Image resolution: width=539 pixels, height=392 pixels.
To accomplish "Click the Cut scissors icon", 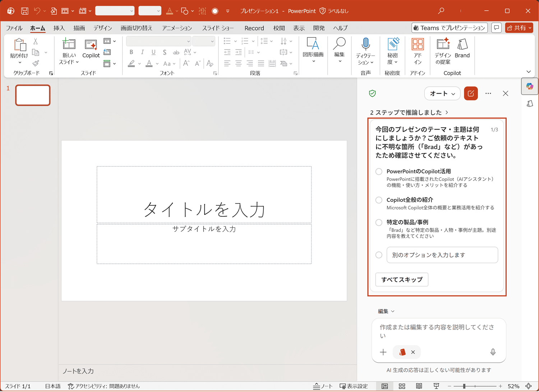I will coord(36,42).
